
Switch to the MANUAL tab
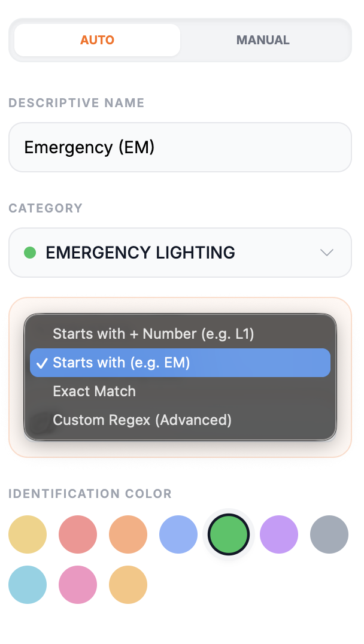click(x=263, y=40)
